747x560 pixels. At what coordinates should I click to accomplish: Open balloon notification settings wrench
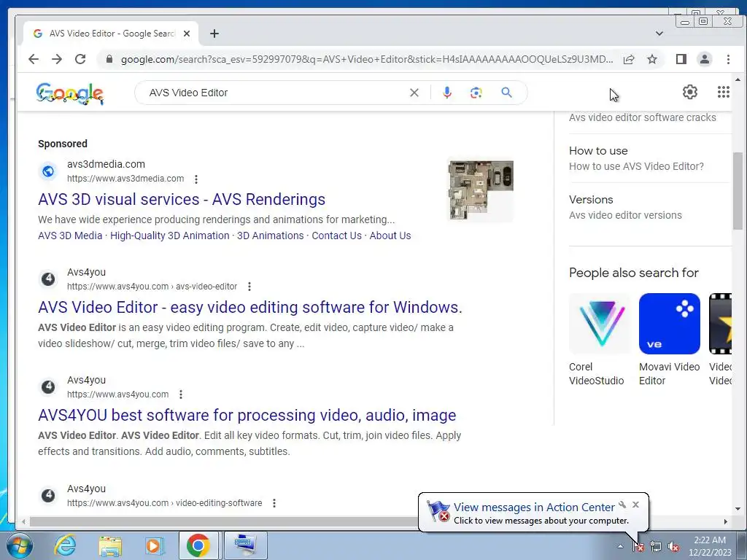622,505
